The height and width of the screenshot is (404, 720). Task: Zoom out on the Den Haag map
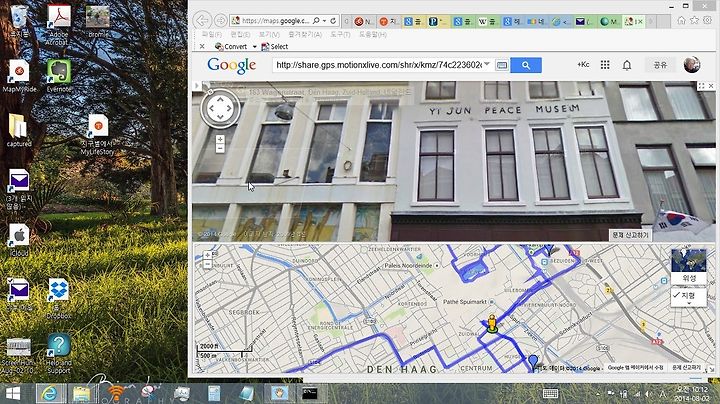tap(207, 265)
